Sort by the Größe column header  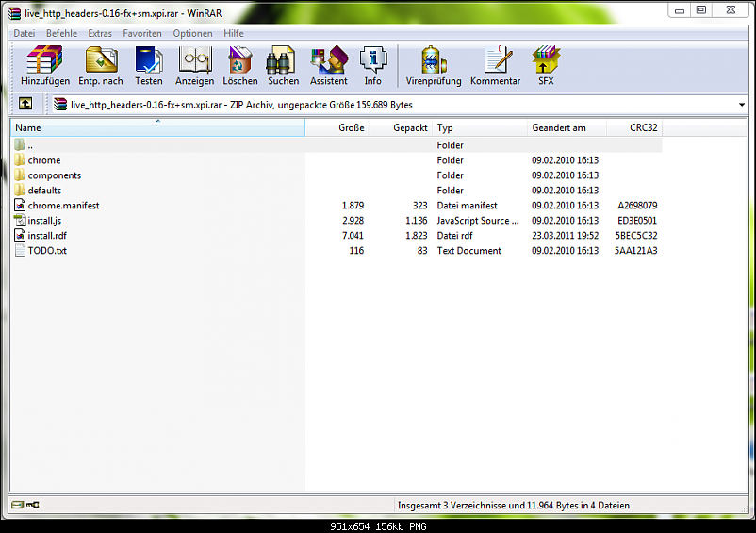click(337, 127)
